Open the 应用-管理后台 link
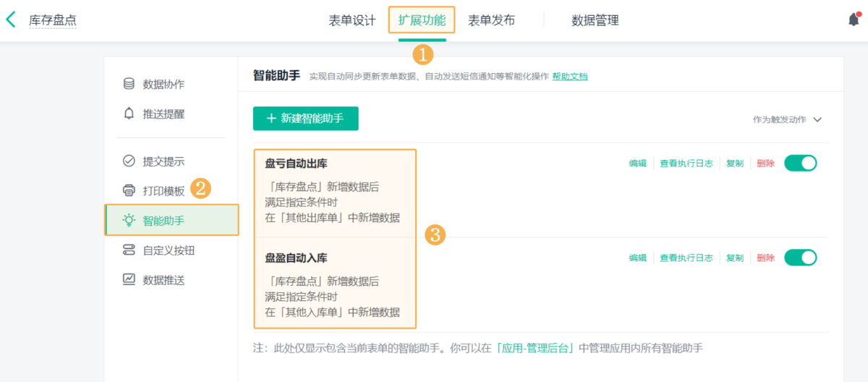Screen dimensions: 868x382 pyautogui.click(x=535, y=349)
